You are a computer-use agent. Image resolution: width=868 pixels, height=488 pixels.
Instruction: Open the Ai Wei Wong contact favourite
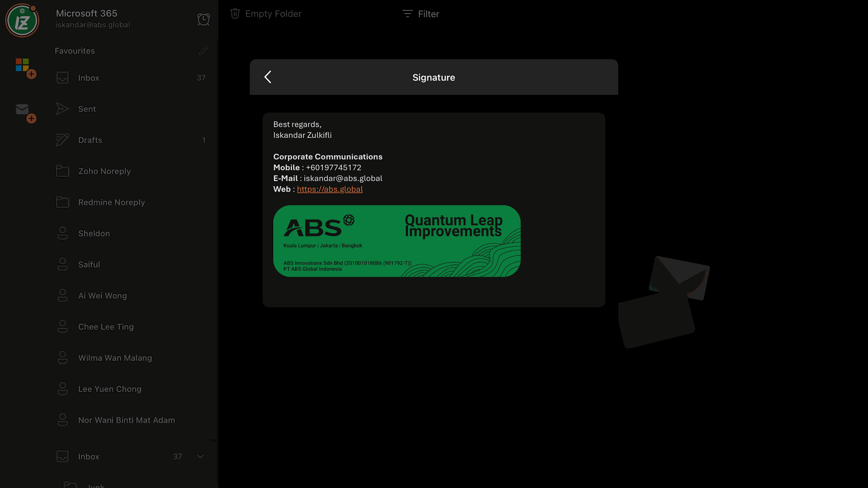102,296
